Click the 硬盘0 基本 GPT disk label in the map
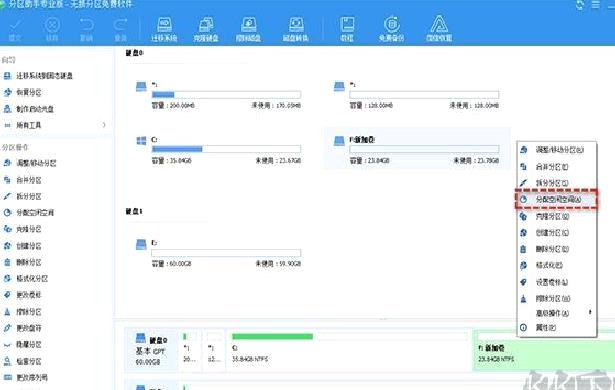Image resolution: width=615 pixels, height=390 pixels. [151, 350]
